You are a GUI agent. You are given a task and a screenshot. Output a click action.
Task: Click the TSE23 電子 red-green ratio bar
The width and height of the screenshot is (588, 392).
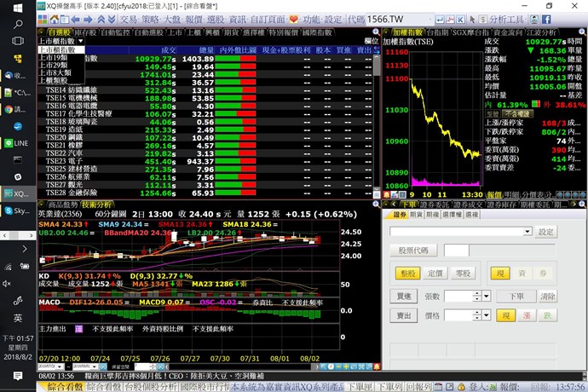(x=238, y=161)
